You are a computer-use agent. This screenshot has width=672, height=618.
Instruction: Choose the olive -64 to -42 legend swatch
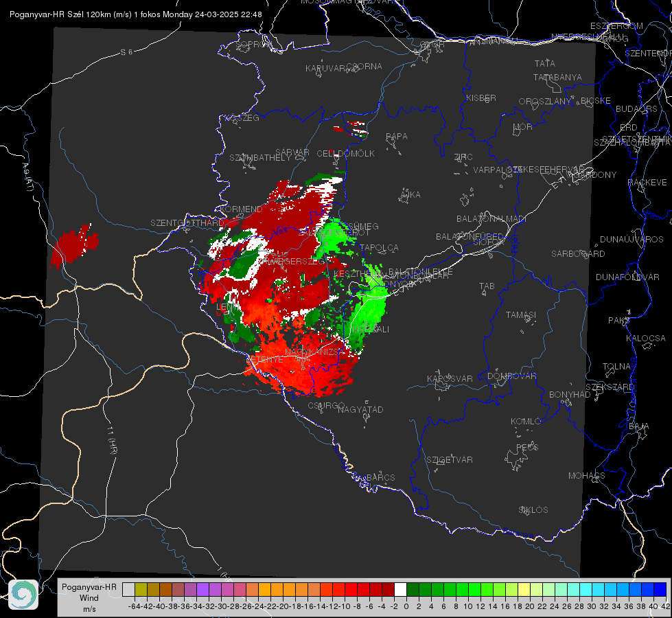[141, 590]
